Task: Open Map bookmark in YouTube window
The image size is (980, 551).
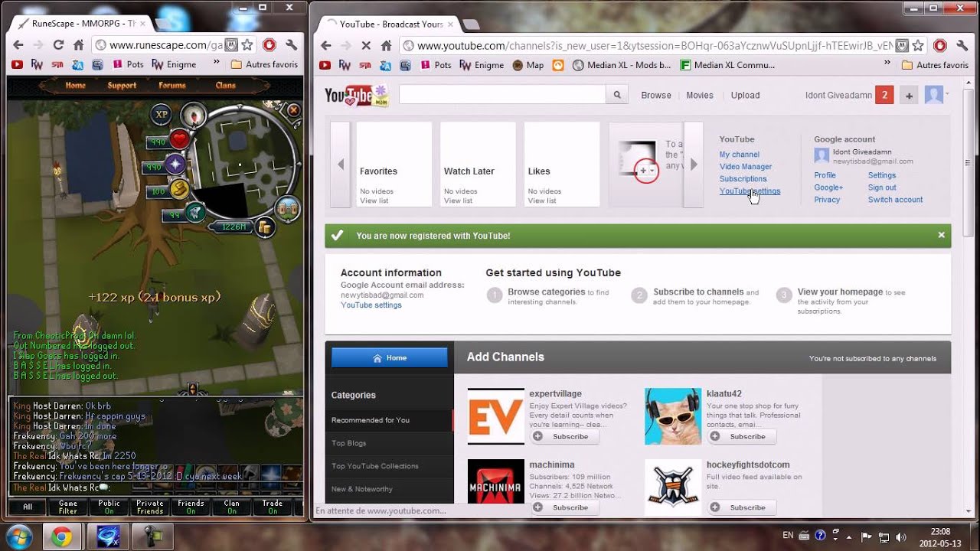Action: 528,65
